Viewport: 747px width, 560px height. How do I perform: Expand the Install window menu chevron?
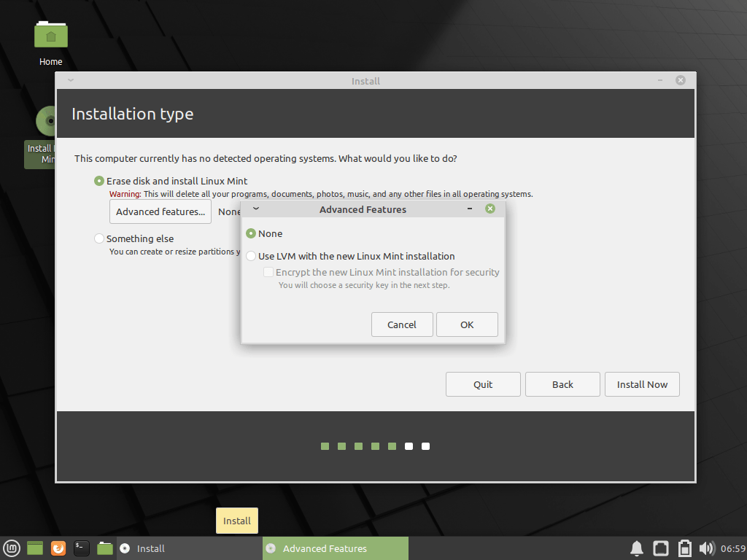coord(71,80)
